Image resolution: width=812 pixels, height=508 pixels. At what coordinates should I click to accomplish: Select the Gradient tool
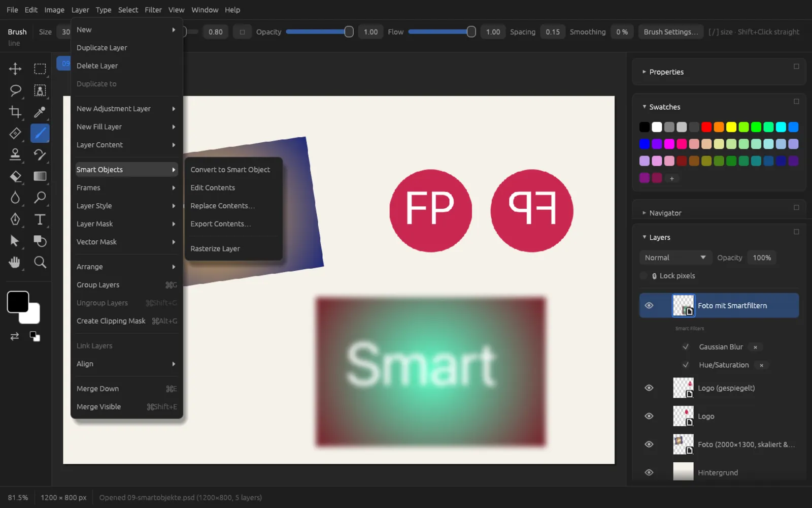pos(40,176)
